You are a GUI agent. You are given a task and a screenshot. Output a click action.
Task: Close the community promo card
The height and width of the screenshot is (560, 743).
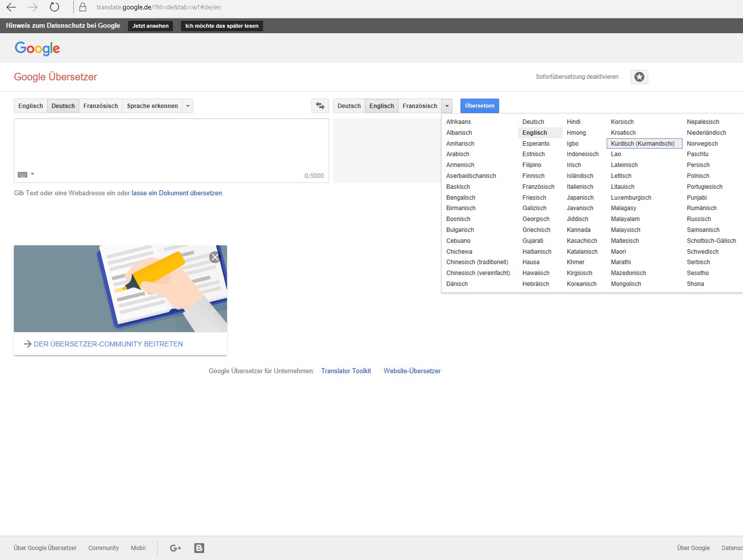click(215, 257)
